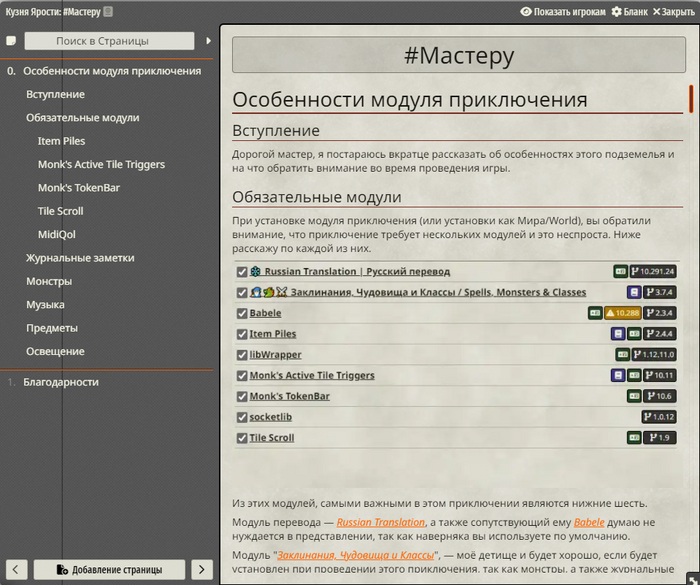The image size is (700, 585).
Task: Uncheck the Babele module checkbox
Action: pyautogui.click(x=242, y=313)
